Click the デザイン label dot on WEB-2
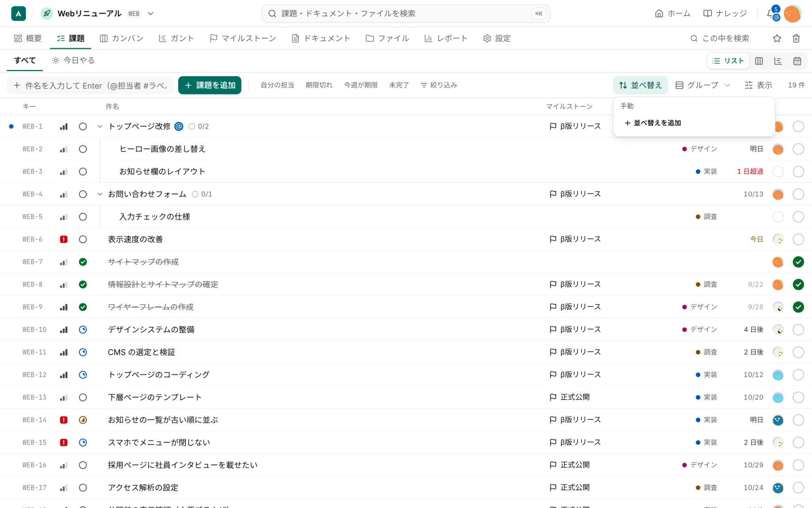 (x=684, y=149)
